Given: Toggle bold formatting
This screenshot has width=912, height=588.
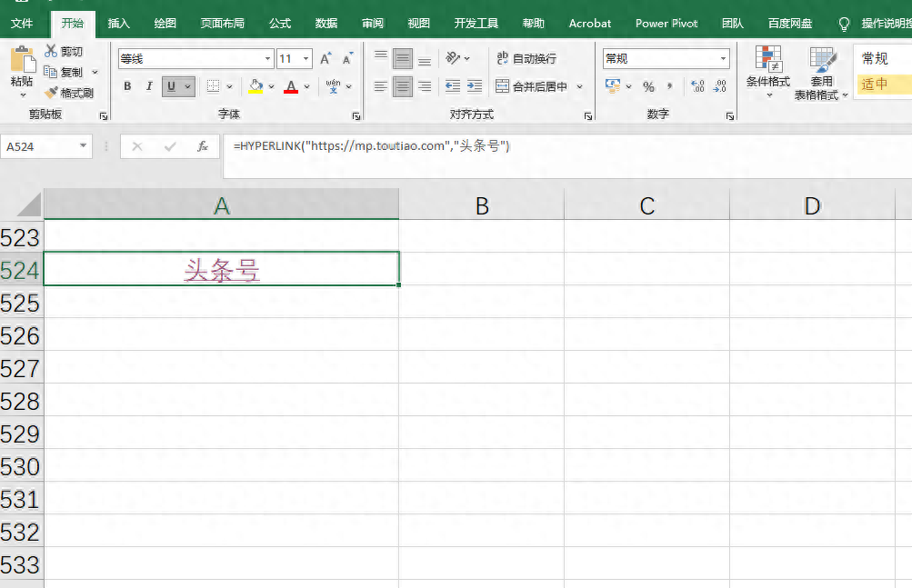Looking at the screenshot, I should coord(127,86).
